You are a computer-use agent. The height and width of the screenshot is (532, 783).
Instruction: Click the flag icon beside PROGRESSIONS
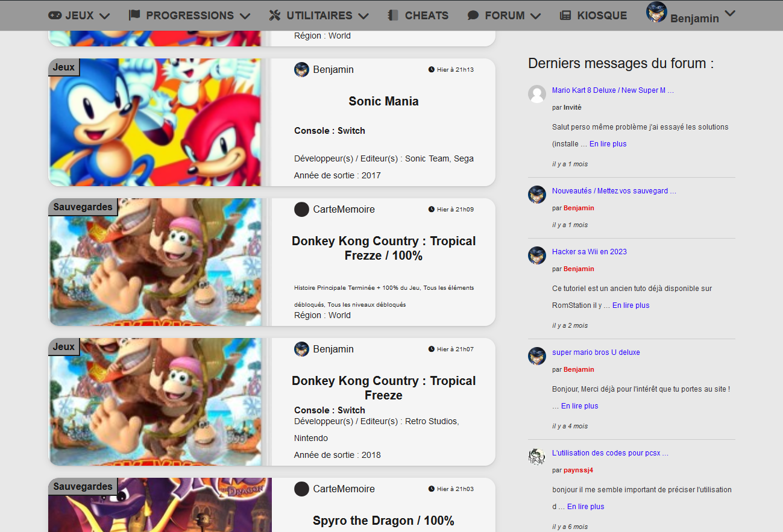(134, 15)
